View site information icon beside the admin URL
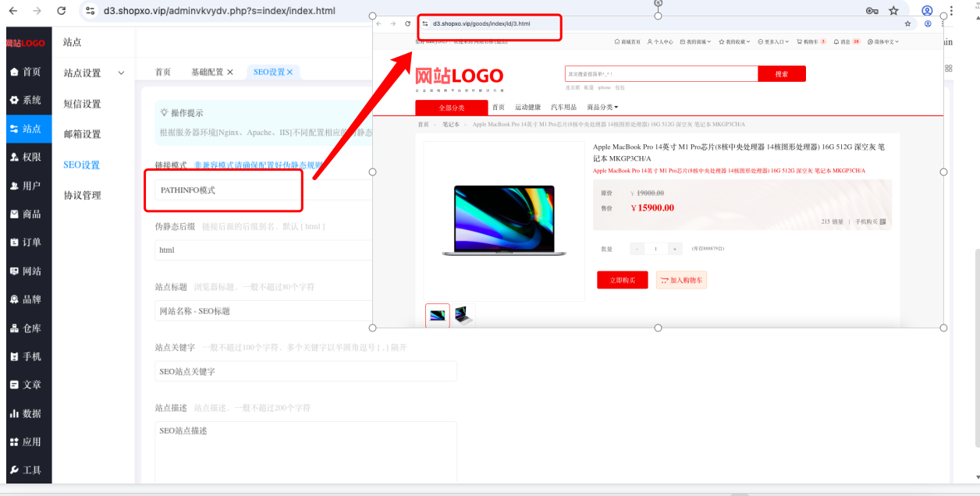 90,11
